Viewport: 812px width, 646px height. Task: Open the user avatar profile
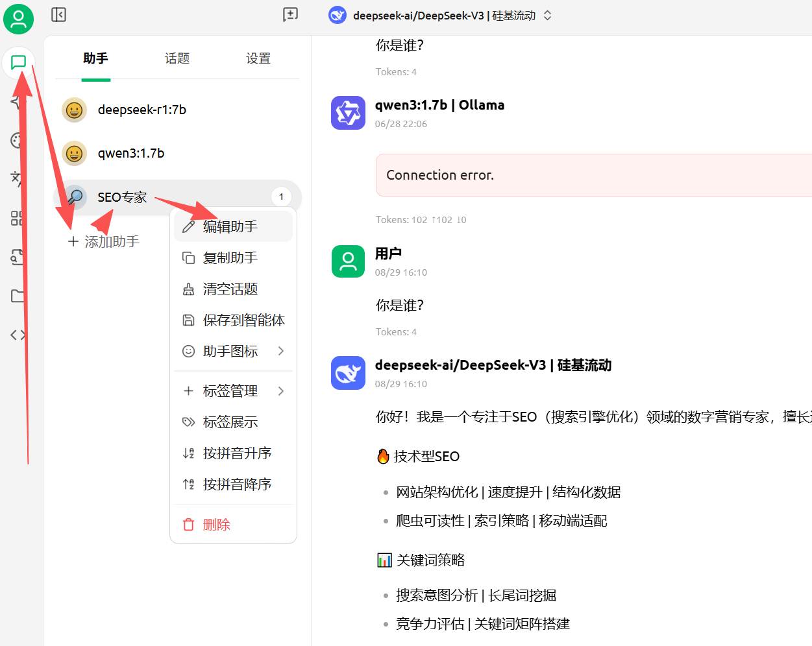point(18,18)
